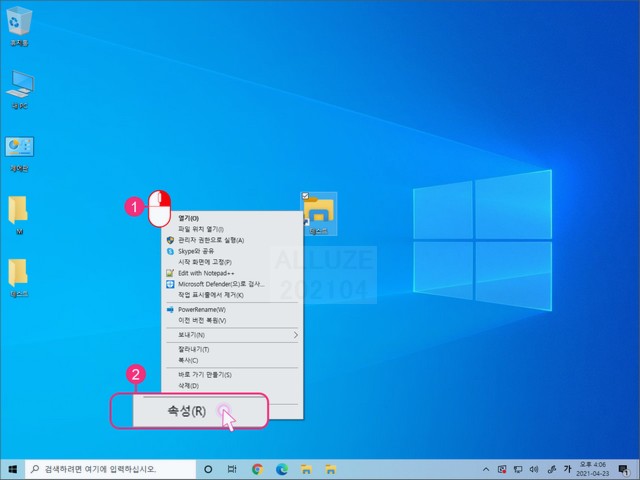The image size is (640, 480).
Task: Launch Microsoft Edge from taskbar
Action: click(x=282, y=469)
